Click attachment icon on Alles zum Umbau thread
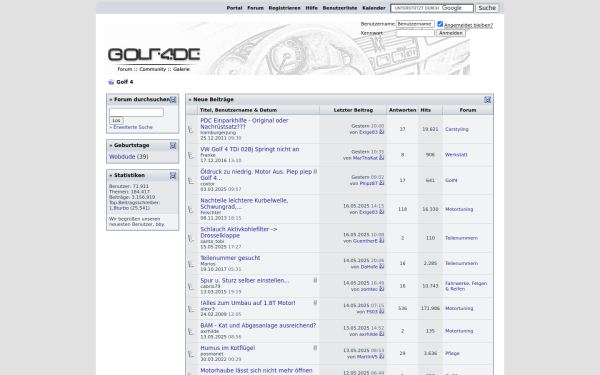Image resolution: width=600 pixels, height=375 pixels. click(315, 303)
